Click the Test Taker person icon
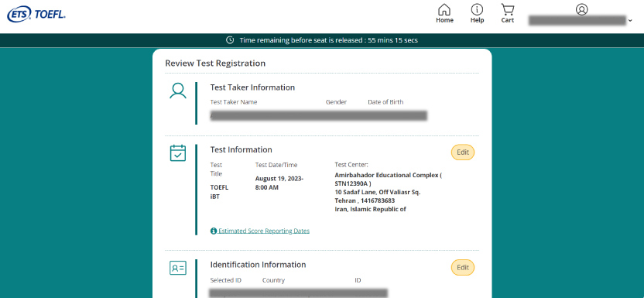This screenshot has width=644, height=298. pos(178,91)
